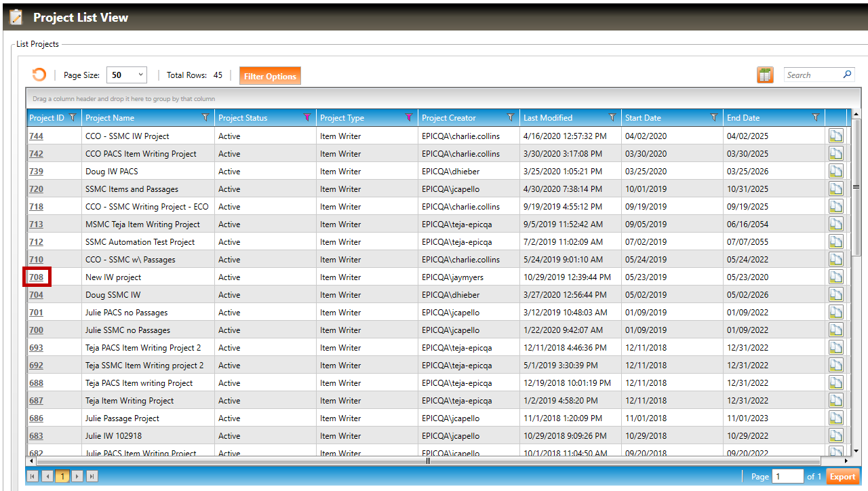This screenshot has width=868, height=491.
Task: Click the orange refresh icon
Action: (x=39, y=75)
